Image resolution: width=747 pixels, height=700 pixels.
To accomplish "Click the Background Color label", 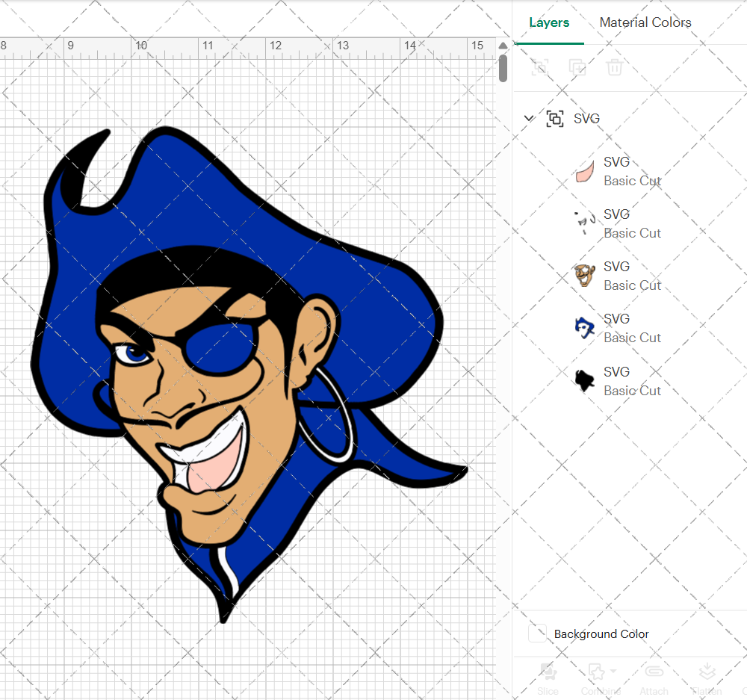I will click(x=601, y=634).
